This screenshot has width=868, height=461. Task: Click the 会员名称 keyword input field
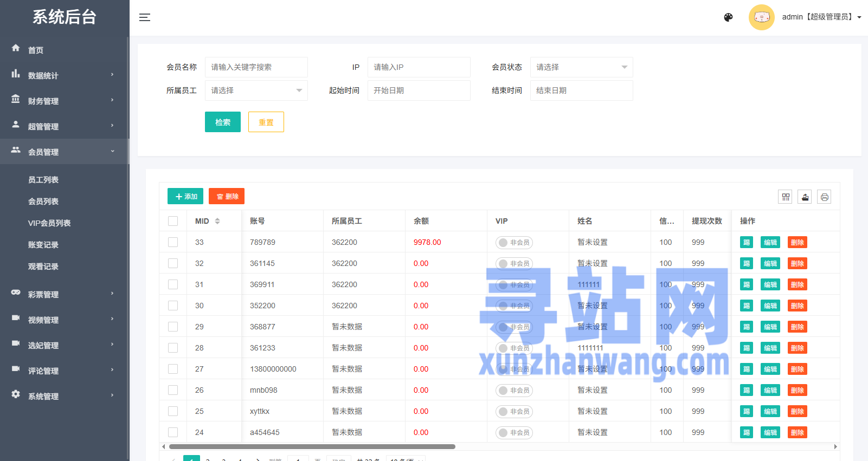256,67
